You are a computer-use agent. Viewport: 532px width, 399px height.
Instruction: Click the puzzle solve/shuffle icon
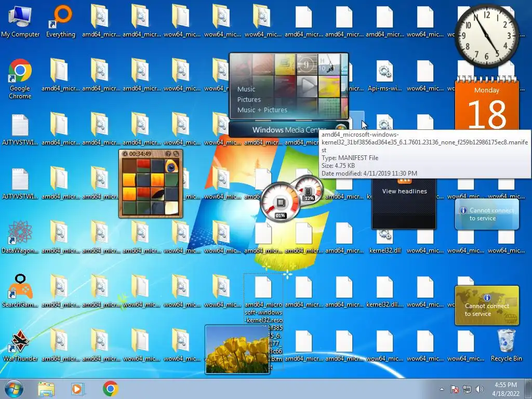pos(176,154)
